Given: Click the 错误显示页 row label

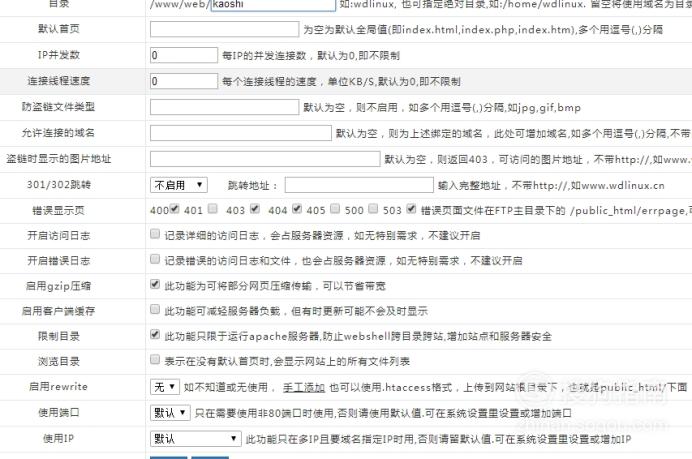Looking at the screenshot, I should pos(58,211).
